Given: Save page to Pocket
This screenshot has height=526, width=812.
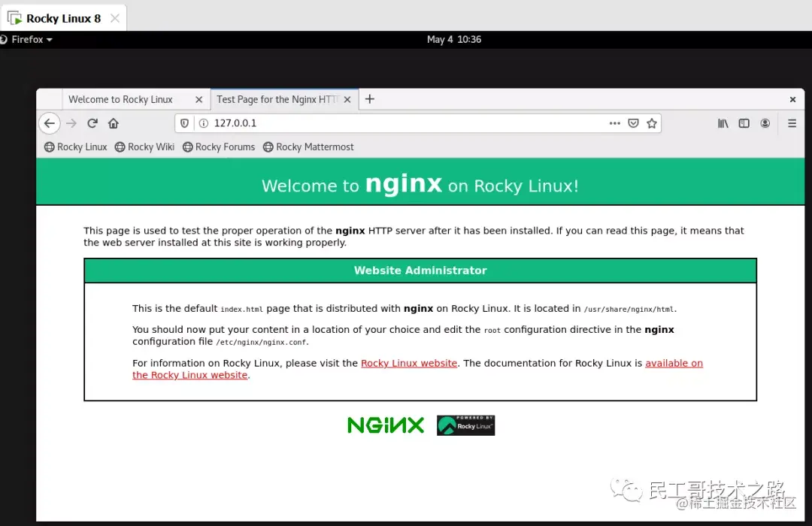Looking at the screenshot, I should click(633, 123).
